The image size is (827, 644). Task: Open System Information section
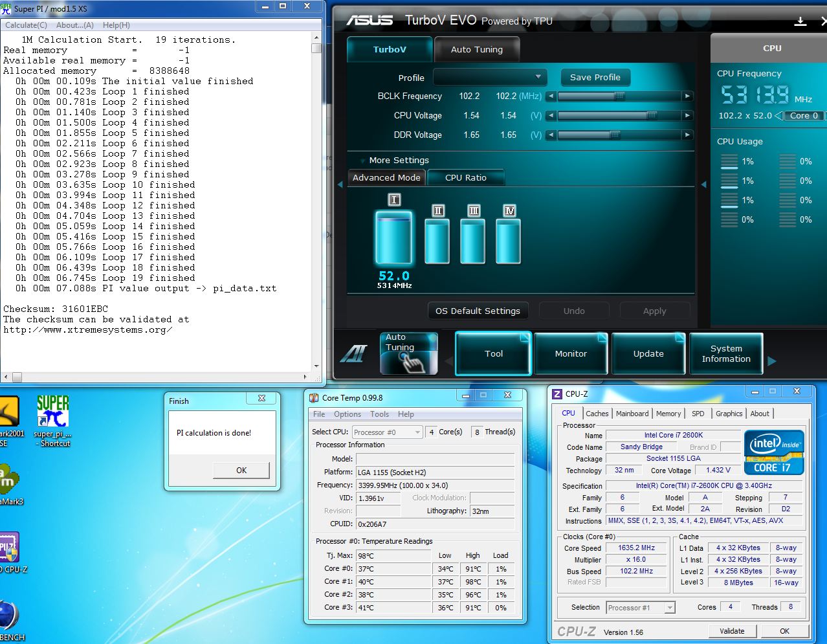click(726, 353)
